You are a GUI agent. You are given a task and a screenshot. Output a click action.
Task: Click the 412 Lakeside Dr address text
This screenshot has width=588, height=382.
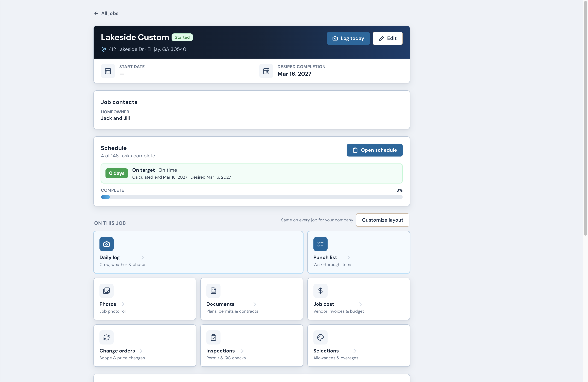click(x=148, y=49)
